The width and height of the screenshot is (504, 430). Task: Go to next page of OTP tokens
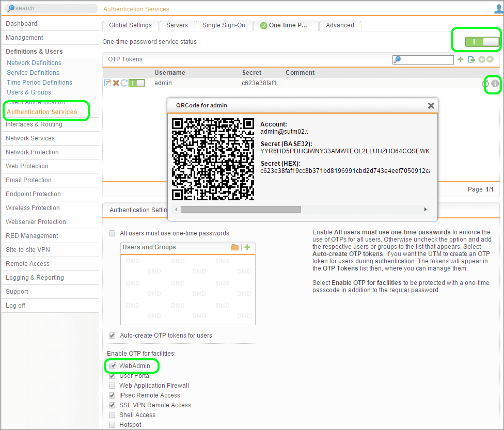click(x=490, y=59)
